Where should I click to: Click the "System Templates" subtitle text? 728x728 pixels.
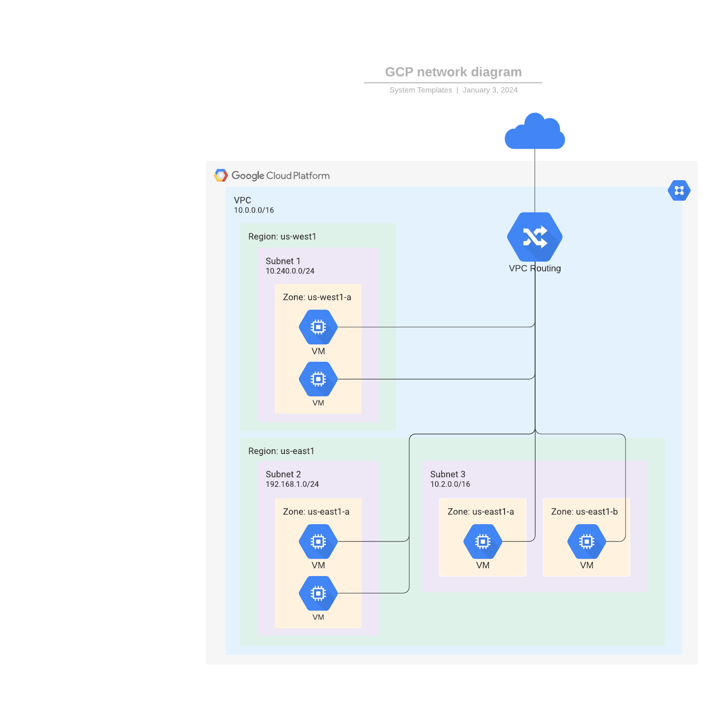click(x=420, y=90)
